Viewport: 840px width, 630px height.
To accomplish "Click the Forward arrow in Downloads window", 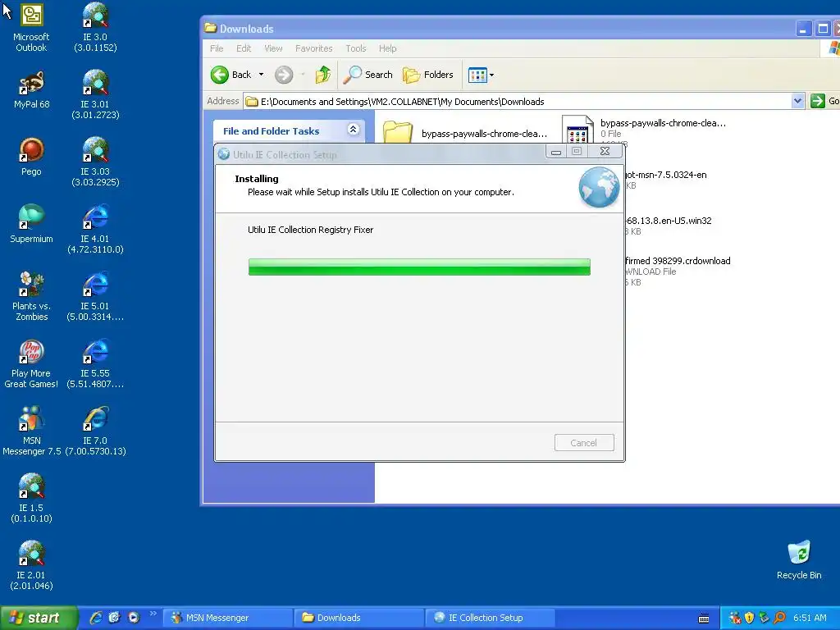I will (x=284, y=75).
